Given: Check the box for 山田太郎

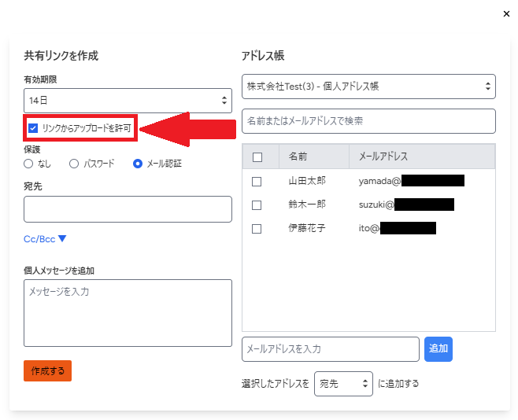Looking at the screenshot, I should [257, 182].
